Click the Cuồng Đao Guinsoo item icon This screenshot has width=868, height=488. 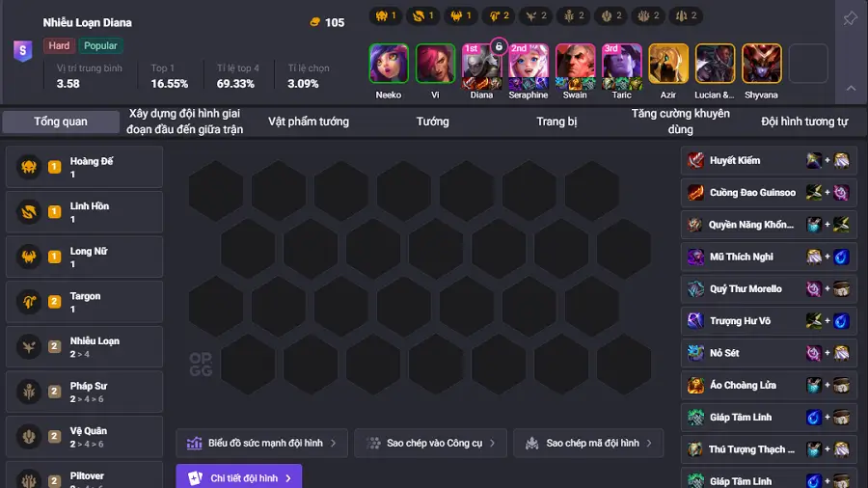[x=695, y=193]
